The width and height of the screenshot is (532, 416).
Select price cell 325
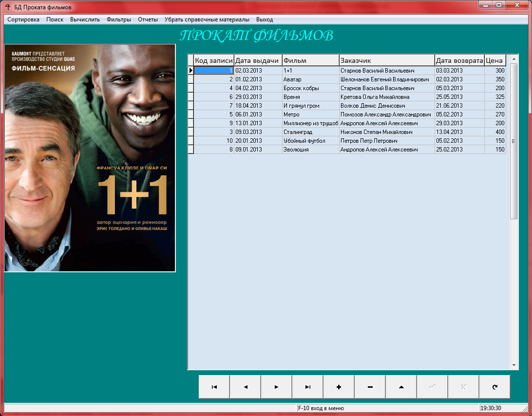tap(495, 97)
